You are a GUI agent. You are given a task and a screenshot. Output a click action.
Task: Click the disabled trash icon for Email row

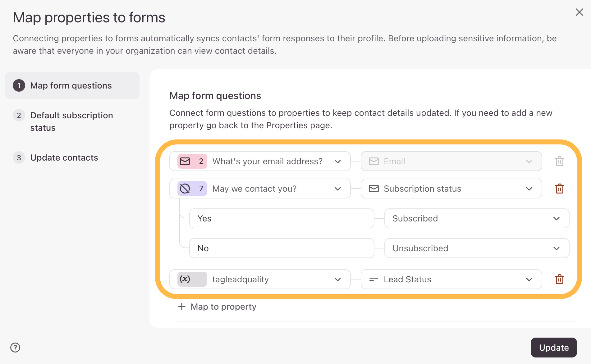point(559,161)
